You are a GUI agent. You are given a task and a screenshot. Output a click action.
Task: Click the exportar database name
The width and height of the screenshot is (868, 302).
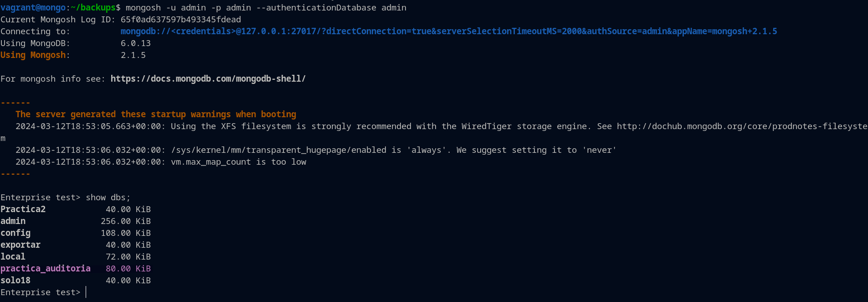click(x=21, y=245)
